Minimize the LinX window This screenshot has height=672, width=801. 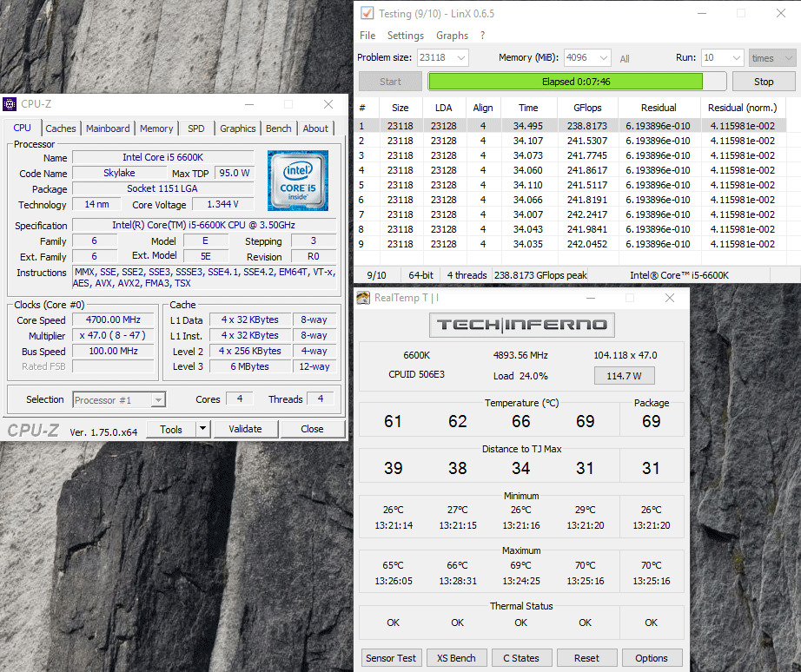pyautogui.click(x=702, y=13)
